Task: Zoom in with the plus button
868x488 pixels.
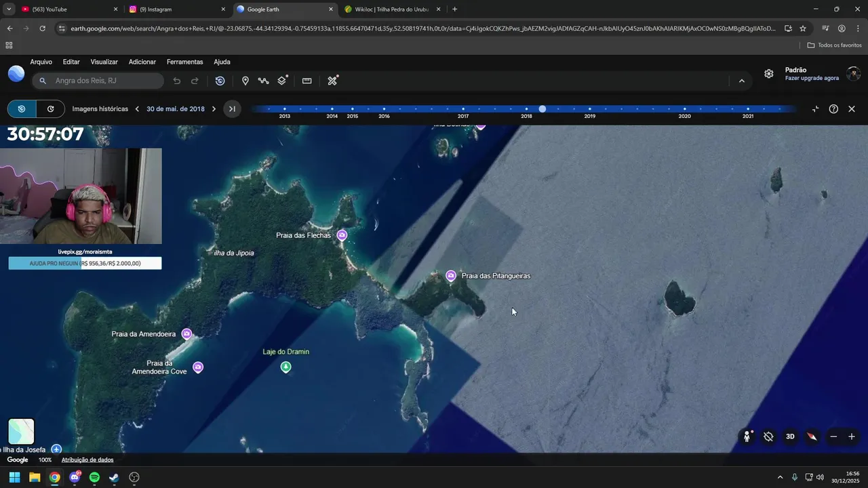Action: [852, 436]
